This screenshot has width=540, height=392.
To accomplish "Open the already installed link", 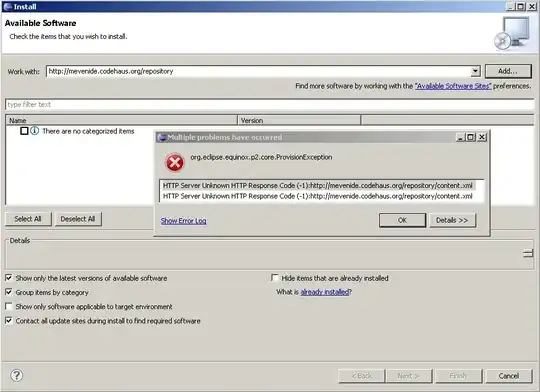I will click(325, 292).
